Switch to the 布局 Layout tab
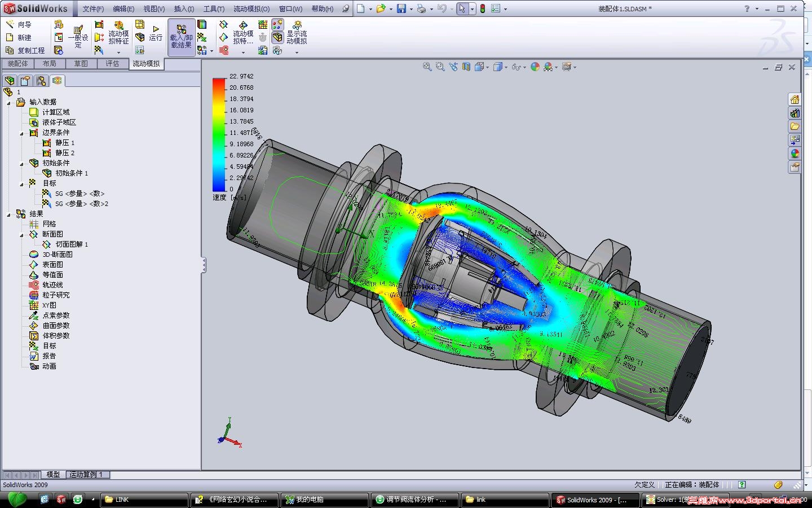This screenshot has height=508, width=812. [x=50, y=64]
